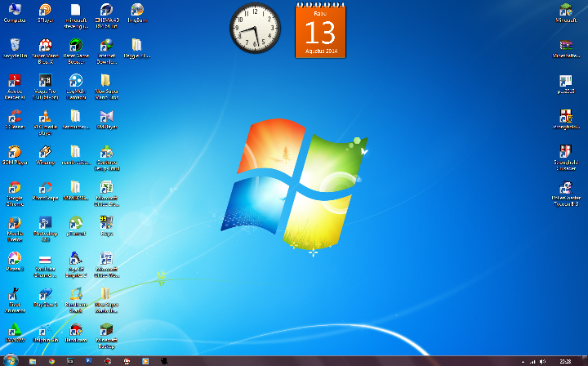The width and height of the screenshot is (588, 366).
Task: Open the Continue Setup shortcut
Action: tap(107, 158)
